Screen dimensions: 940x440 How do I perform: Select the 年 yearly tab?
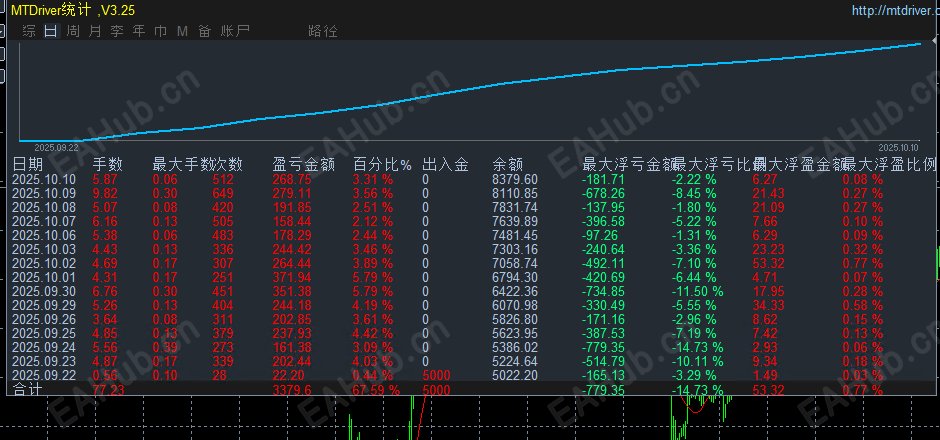pyautogui.click(x=139, y=31)
